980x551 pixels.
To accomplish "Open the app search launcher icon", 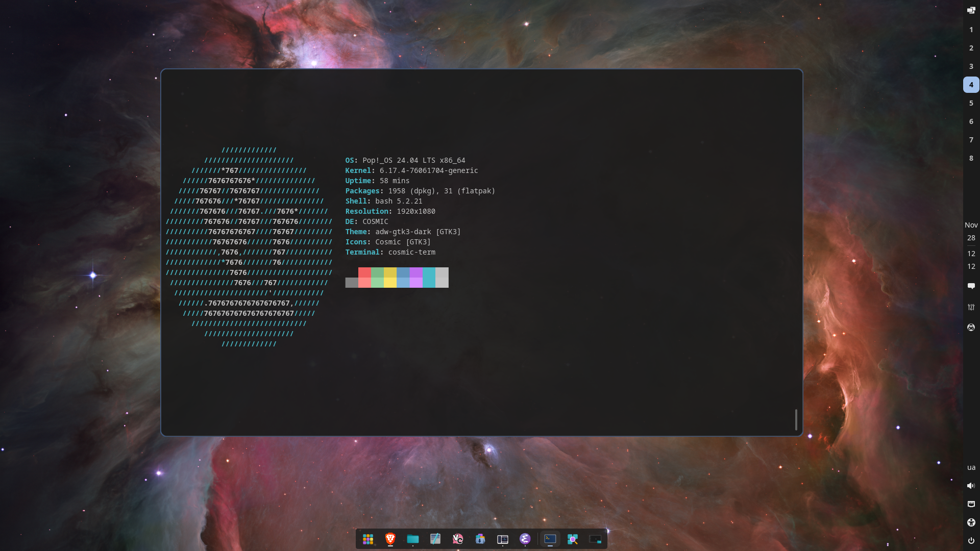I will tap(573, 539).
